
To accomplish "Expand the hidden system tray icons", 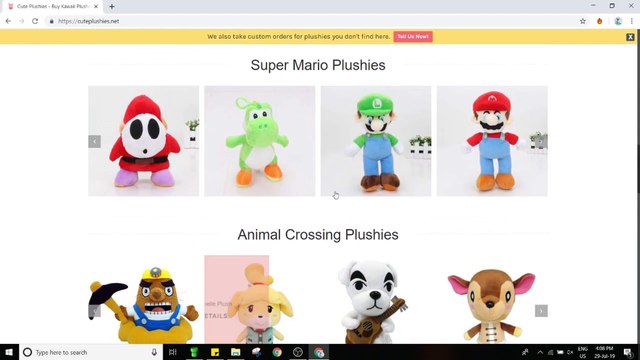I will tap(540, 352).
